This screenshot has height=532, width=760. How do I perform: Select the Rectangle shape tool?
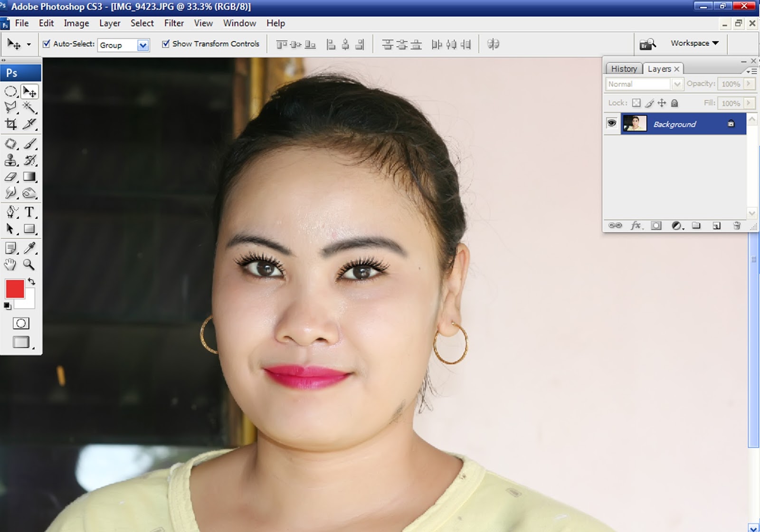29,229
